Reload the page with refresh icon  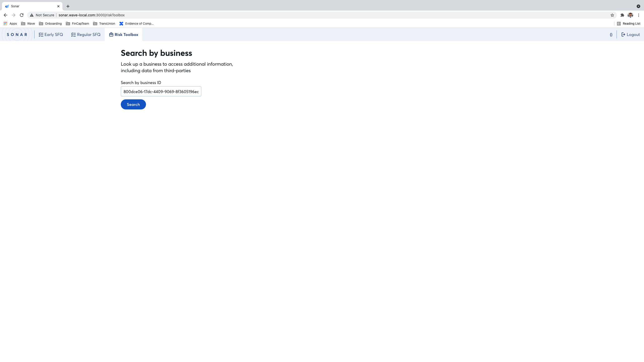(x=22, y=15)
